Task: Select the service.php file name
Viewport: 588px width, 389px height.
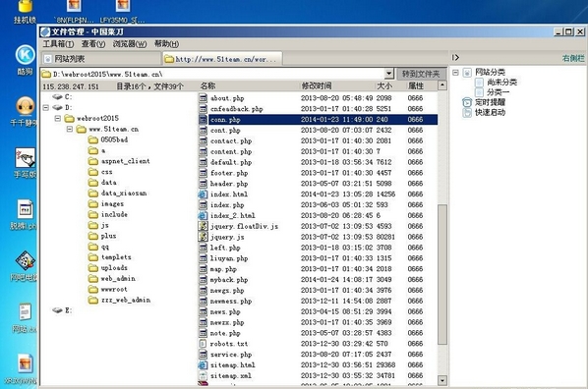Action: pyautogui.click(x=231, y=355)
